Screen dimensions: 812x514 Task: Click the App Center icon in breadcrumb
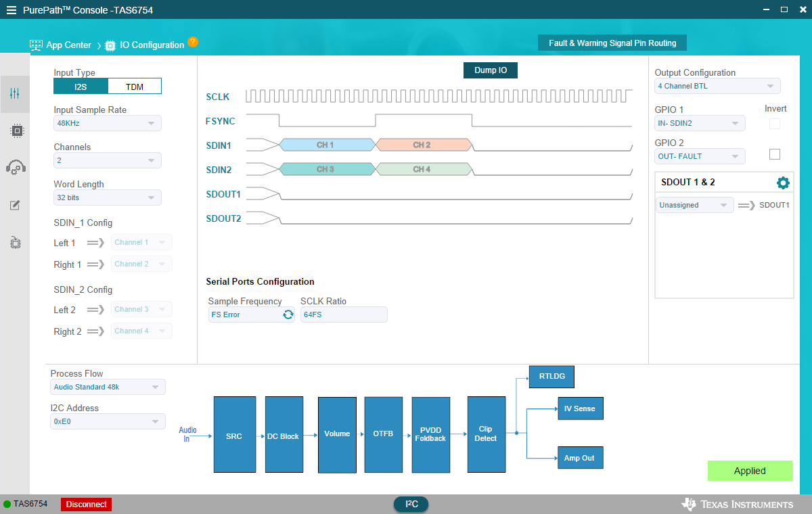36,45
